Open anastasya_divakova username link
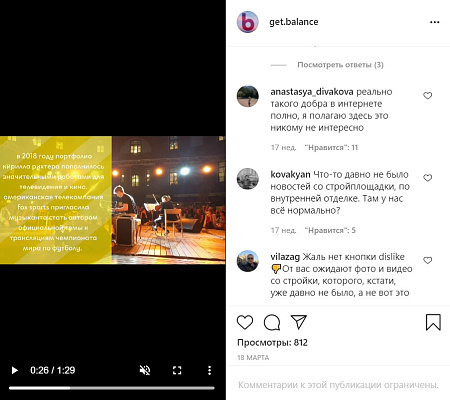 pos(312,92)
